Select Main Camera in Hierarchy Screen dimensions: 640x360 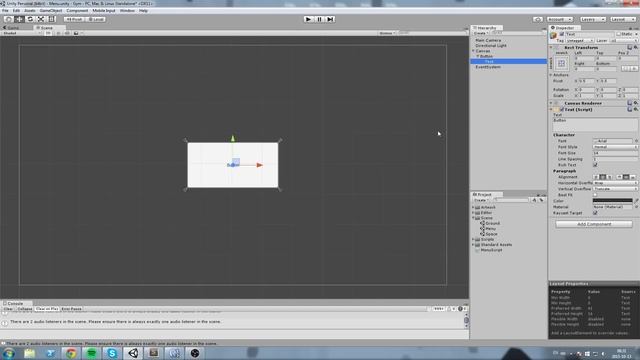(x=488, y=40)
